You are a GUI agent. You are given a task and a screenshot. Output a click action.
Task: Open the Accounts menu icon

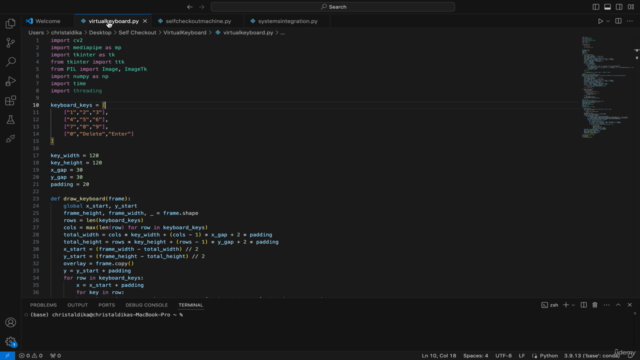[x=11, y=322]
